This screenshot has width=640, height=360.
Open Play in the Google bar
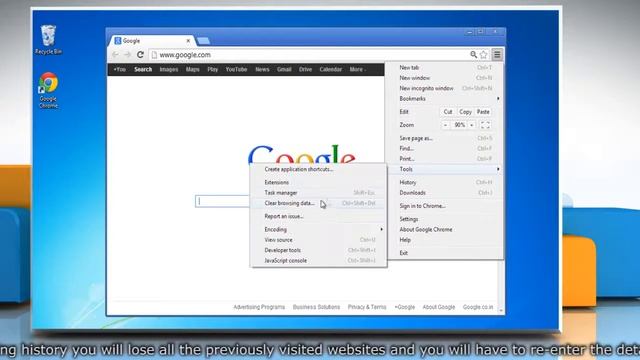click(x=213, y=69)
